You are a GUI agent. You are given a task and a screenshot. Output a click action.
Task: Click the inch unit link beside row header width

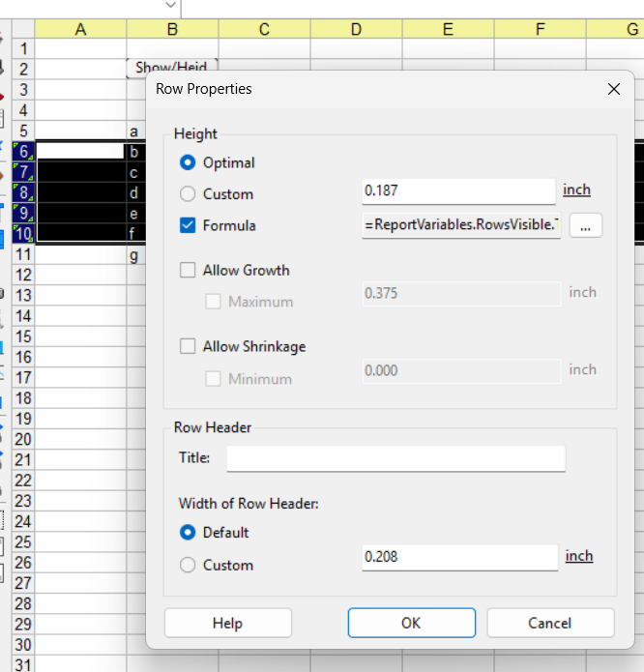(579, 556)
